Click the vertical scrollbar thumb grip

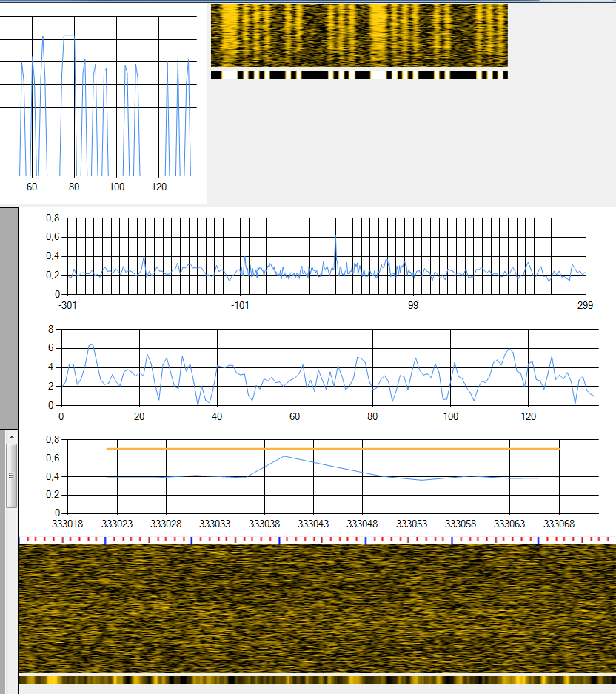(x=12, y=476)
